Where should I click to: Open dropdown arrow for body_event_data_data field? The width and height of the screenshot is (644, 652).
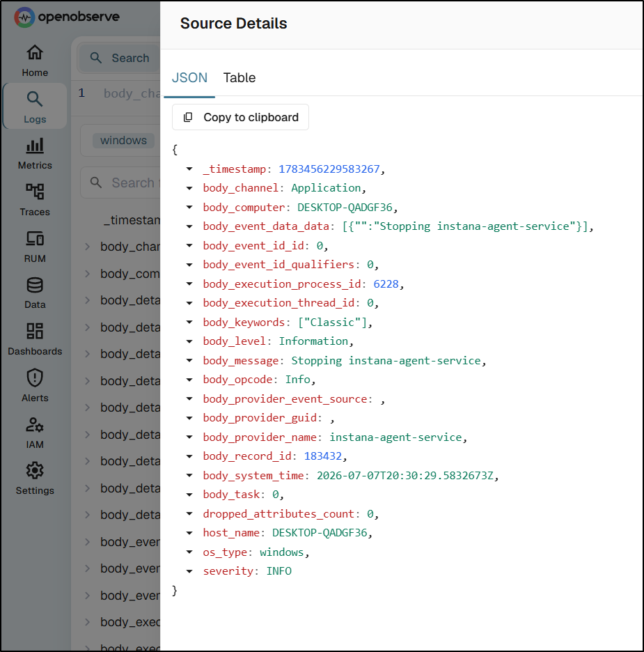pos(189,226)
